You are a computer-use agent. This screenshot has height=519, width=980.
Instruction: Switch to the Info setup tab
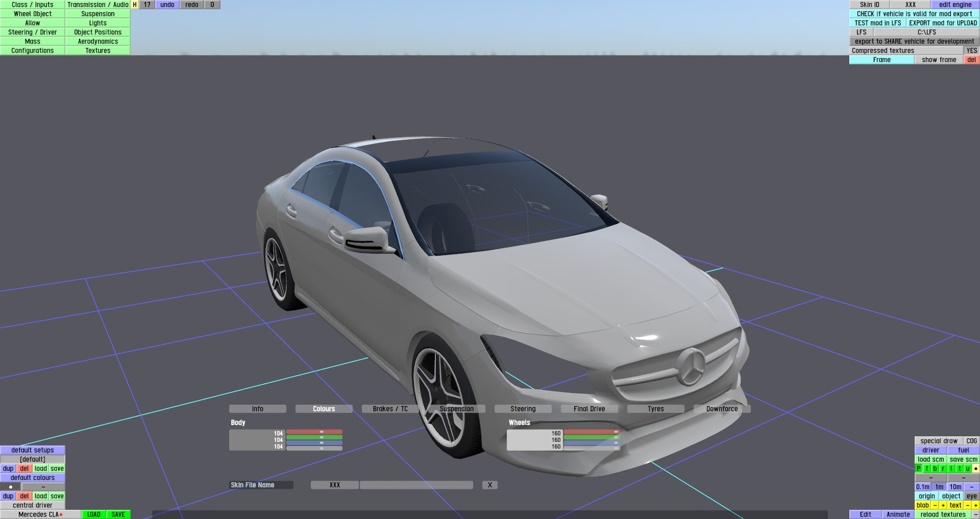[258, 409]
